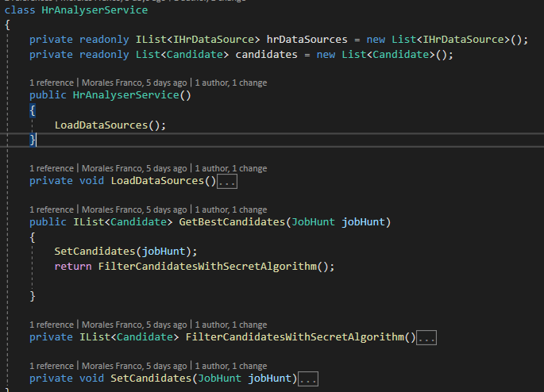Open '1 reference' lens above LoadDataSources declaration
Viewport: 544px width, 392px height.
[52, 168]
